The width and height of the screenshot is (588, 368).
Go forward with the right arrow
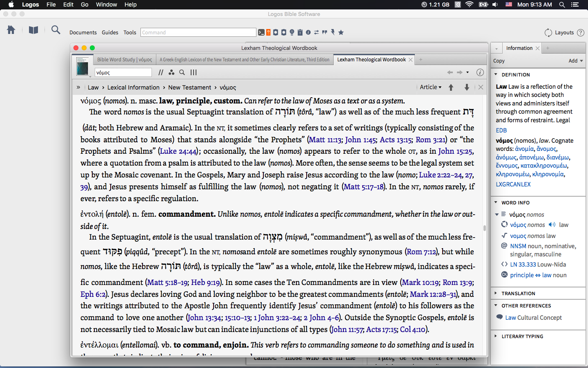coord(460,72)
